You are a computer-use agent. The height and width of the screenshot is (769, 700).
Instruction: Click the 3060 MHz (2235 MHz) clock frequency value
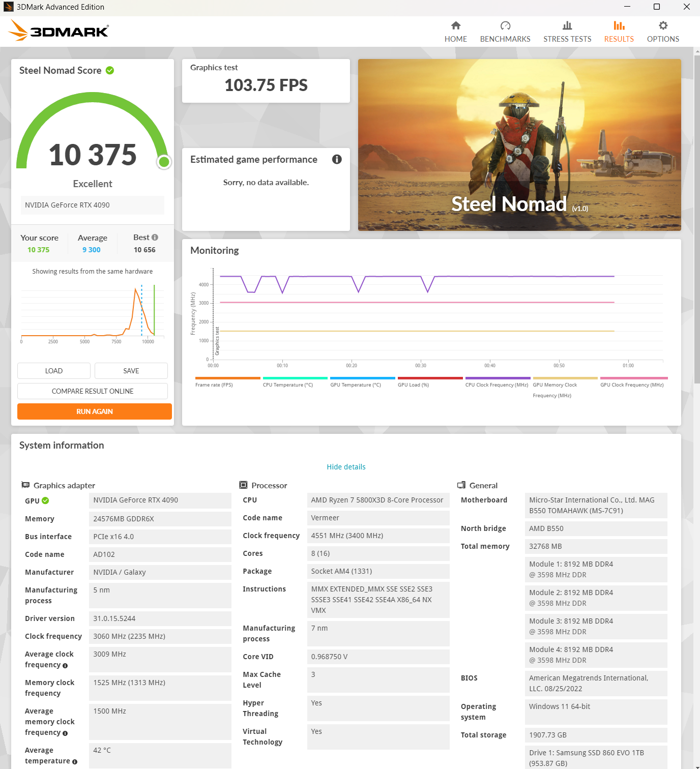click(160, 636)
